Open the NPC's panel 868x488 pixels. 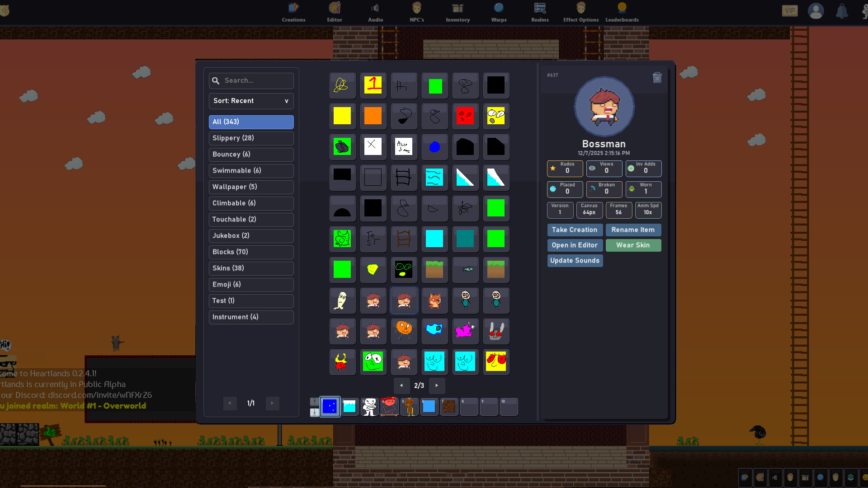click(416, 12)
